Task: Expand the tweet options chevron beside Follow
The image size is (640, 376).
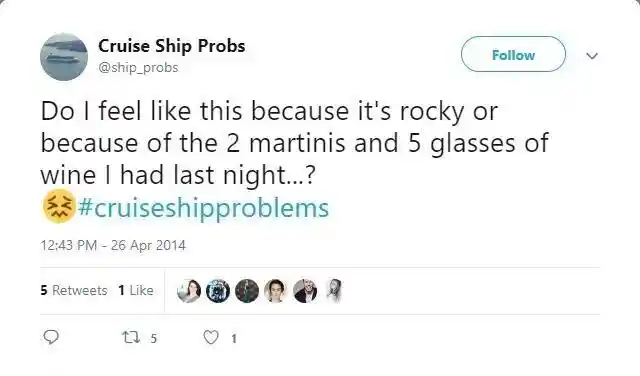Action: point(592,56)
